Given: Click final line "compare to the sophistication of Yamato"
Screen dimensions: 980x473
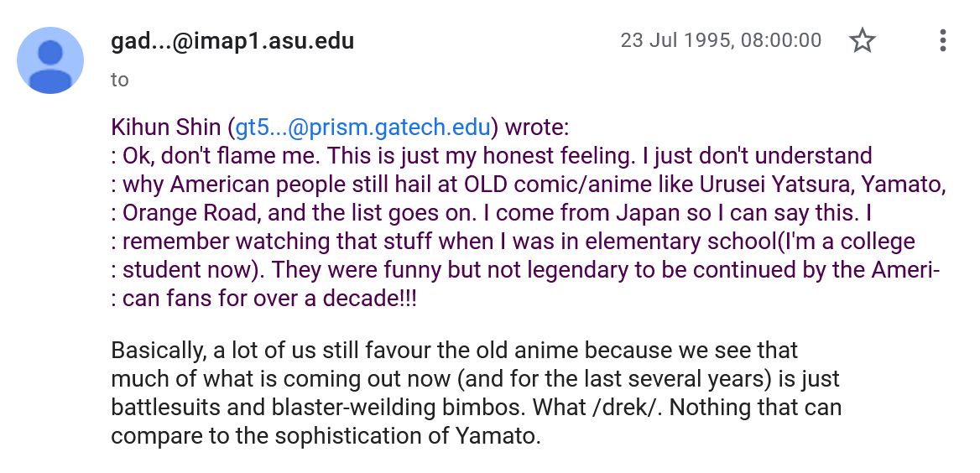Looking at the screenshot, I should point(326,436).
